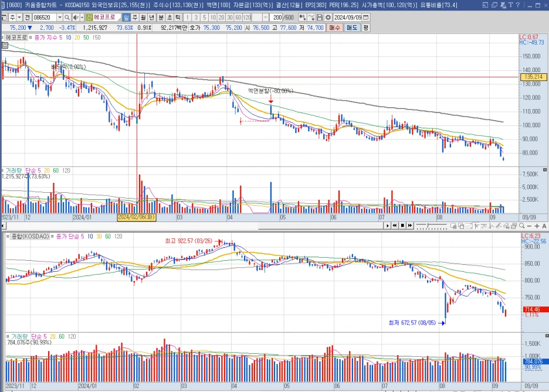Stop chart replay with the stop square
This screenshot has height=392, width=549.
(x=402, y=226)
